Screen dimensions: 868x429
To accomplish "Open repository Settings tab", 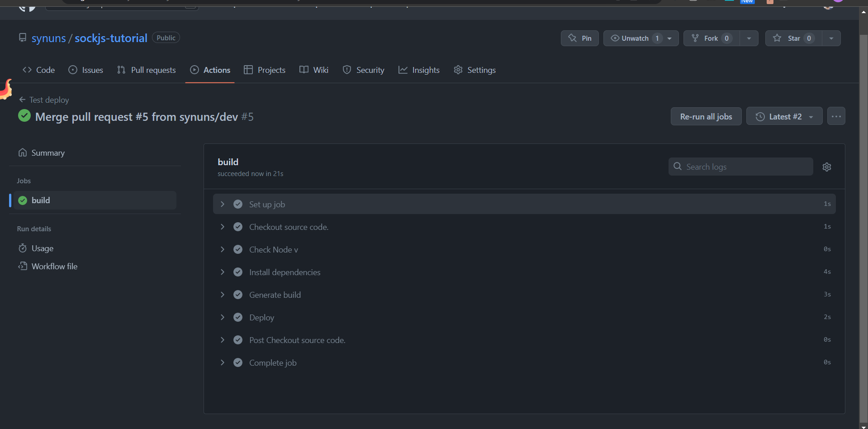I will 474,70.
